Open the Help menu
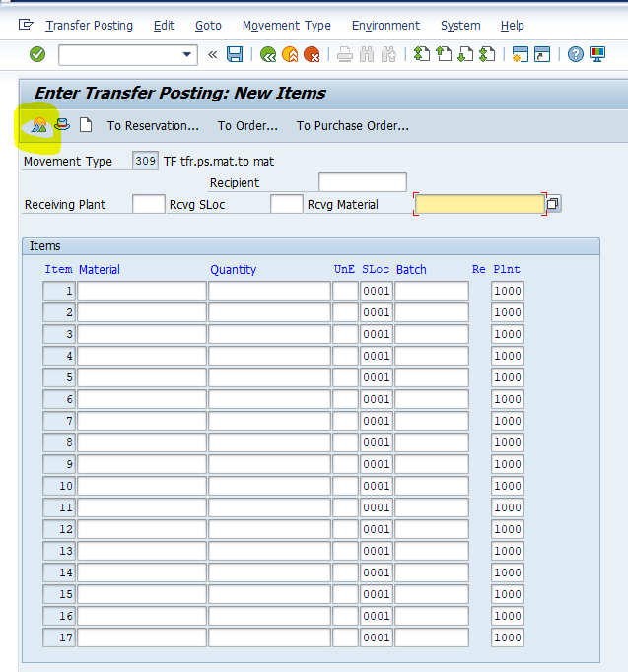 coord(513,26)
